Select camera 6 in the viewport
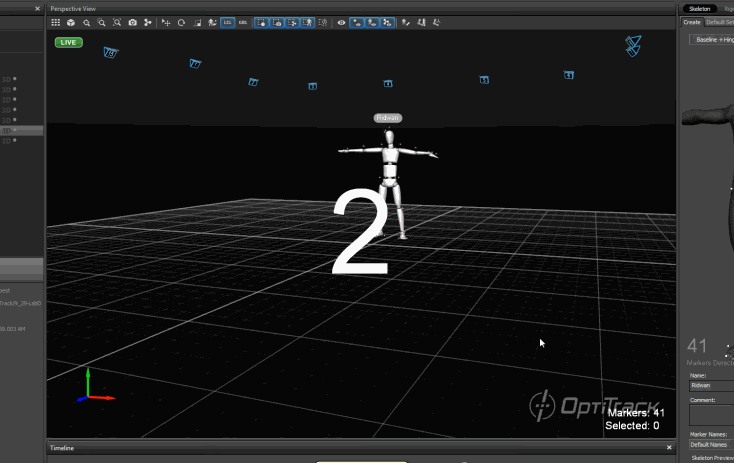The image size is (734, 463). point(569,75)
